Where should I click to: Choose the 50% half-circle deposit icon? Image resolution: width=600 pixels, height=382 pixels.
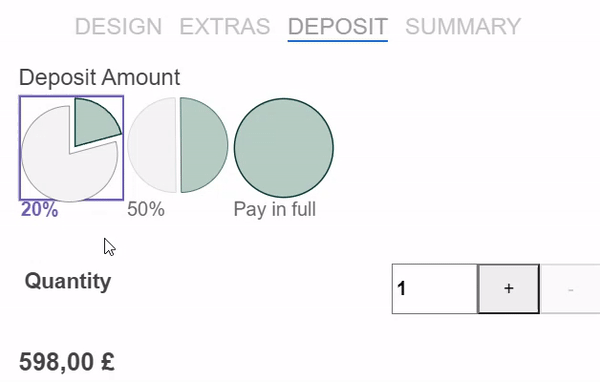click(178, 145)
